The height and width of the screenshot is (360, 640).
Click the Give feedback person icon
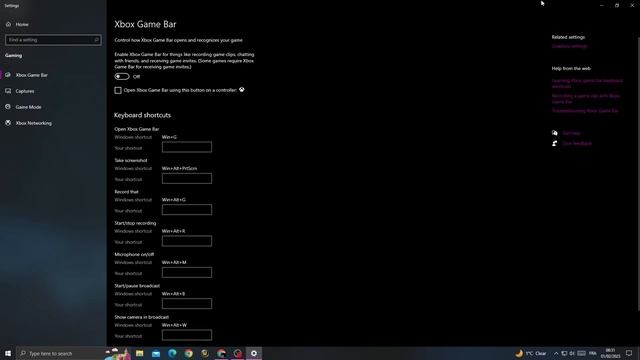point(555,144)
